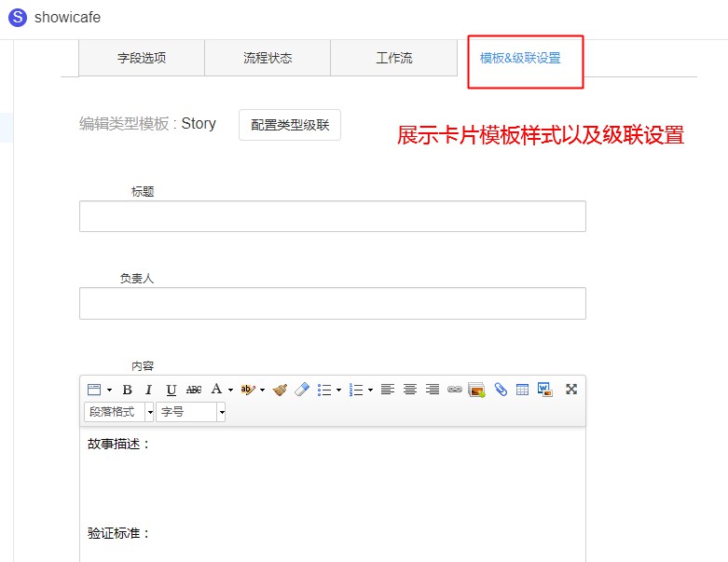Click the 验证标准： text line

(119, 533)
